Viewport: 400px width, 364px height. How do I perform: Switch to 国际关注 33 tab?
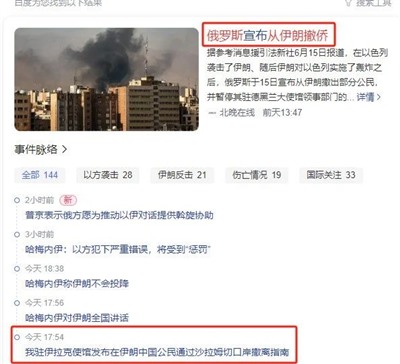click(331, 175)
